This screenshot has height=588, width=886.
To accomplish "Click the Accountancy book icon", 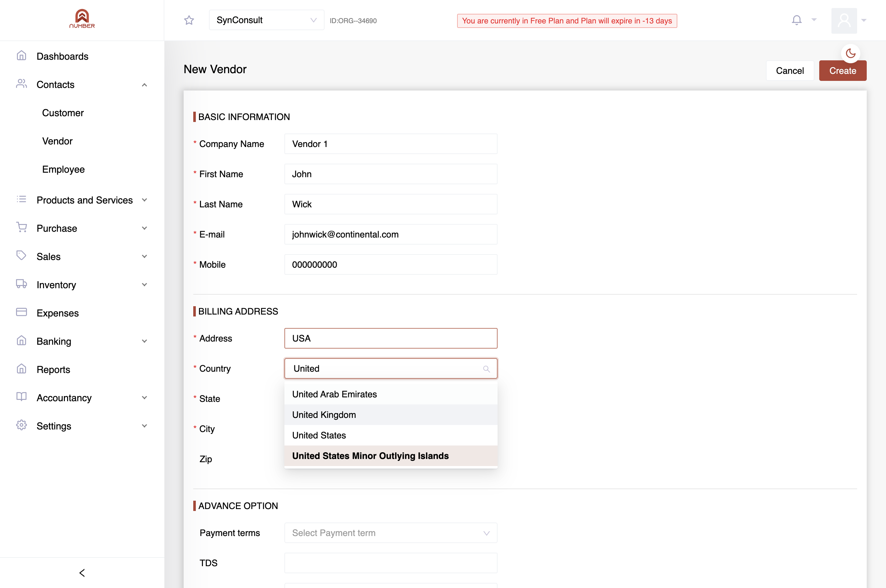I will pos(22,397).
